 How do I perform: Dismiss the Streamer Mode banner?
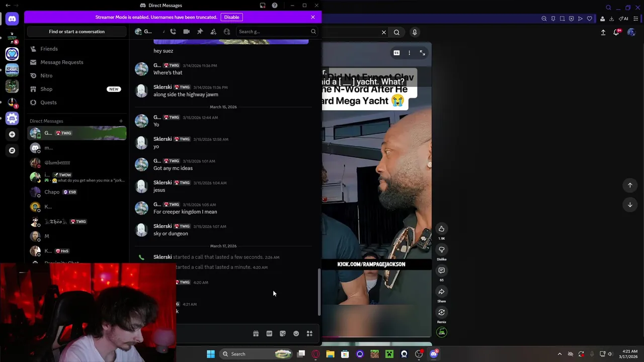313,17
